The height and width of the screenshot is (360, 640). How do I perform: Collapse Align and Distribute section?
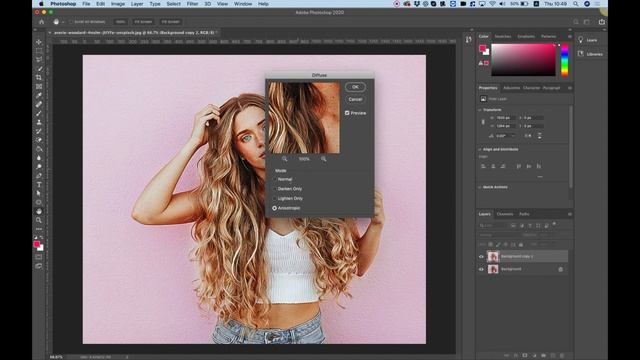coord(480,149)
